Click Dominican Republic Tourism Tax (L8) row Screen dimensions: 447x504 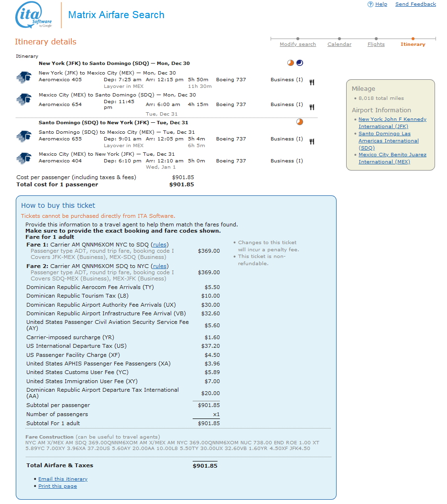(123, 296)
